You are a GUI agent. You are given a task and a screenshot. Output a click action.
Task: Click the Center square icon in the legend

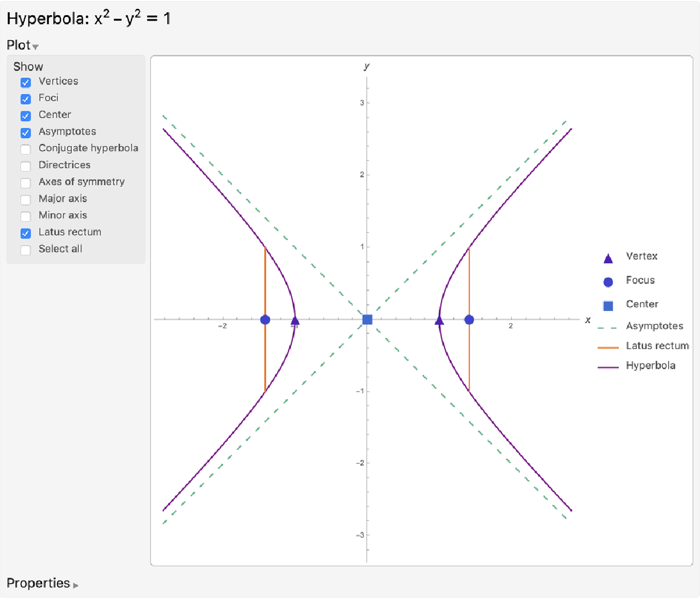(609, 306)
